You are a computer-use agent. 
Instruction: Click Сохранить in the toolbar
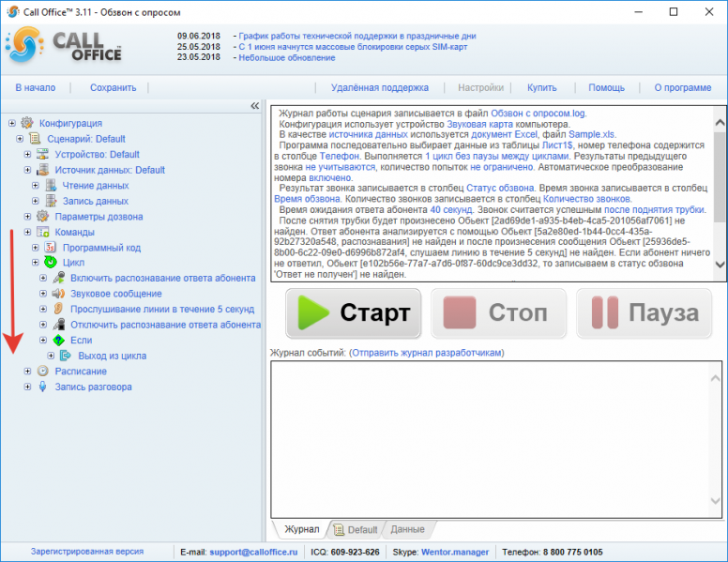113,88
